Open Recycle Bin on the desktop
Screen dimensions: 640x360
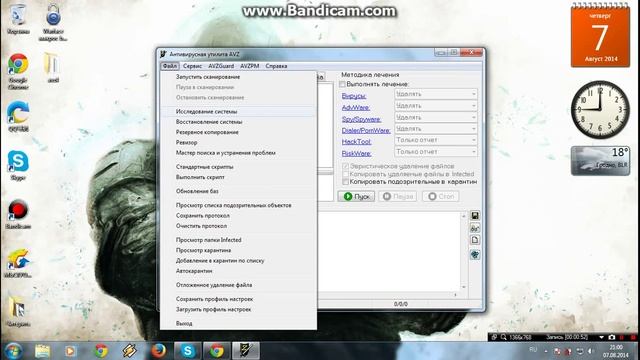click(x=18, y=19)
